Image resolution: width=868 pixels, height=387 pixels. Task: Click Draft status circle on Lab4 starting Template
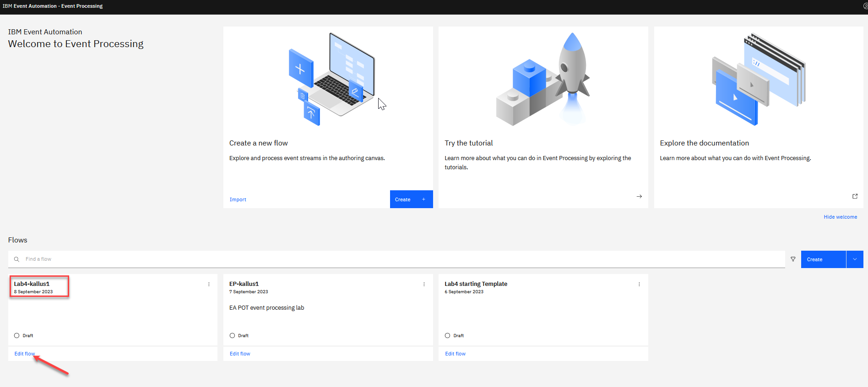[x=447, y=335]
